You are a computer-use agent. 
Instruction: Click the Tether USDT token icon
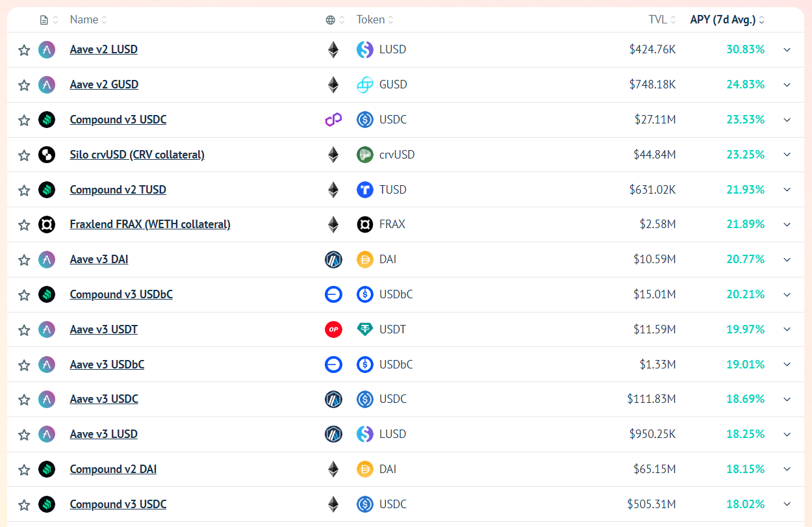tap(365, 329)
